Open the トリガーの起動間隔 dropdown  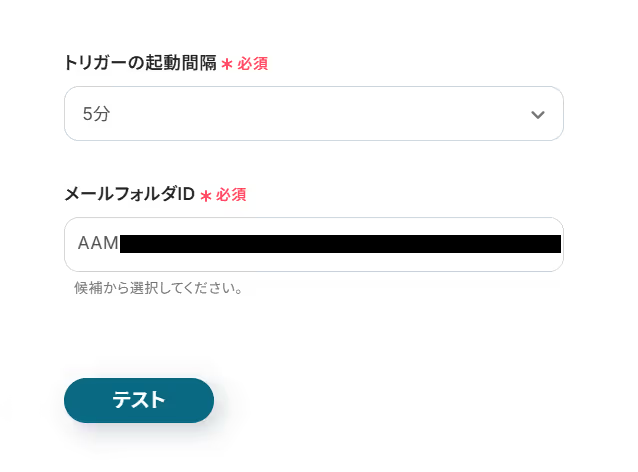point(313,114)
